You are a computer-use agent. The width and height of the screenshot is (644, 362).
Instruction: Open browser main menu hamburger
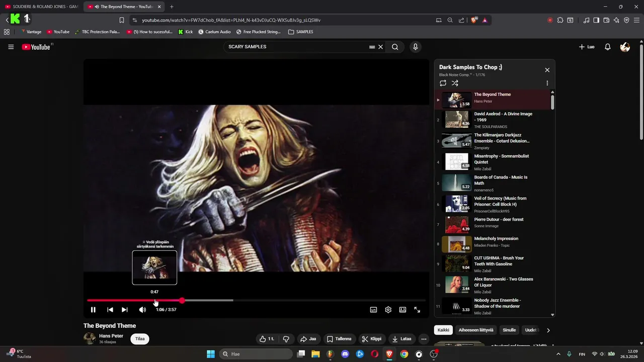[636, 20]
